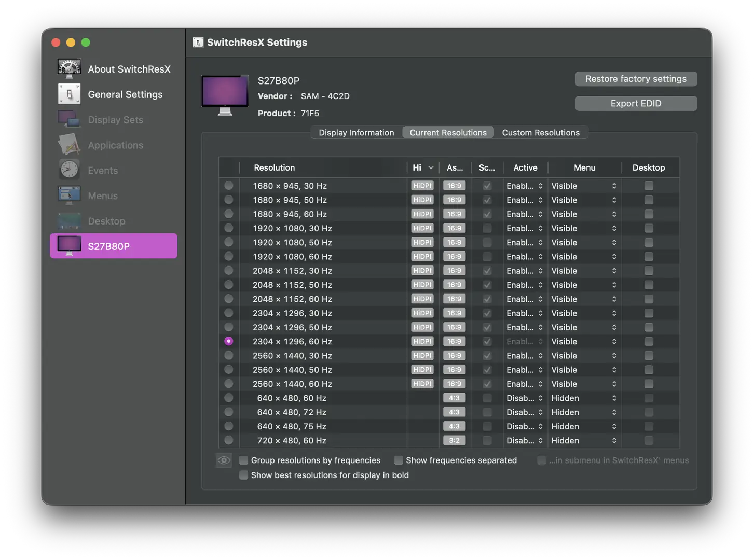This screenshot has width=754, height=560.
Task: Click Restore factory settings button
Action: coord(636,79)
